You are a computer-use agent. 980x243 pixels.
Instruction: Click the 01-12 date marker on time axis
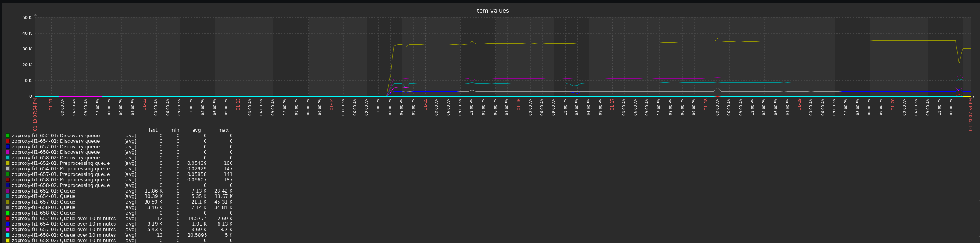(x=145, y=104)
